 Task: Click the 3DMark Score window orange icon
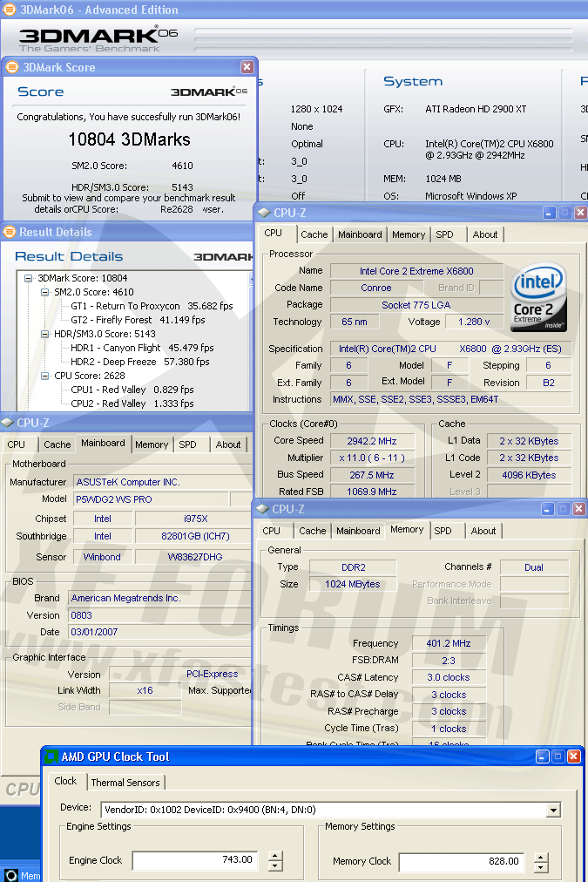(12, 67)
